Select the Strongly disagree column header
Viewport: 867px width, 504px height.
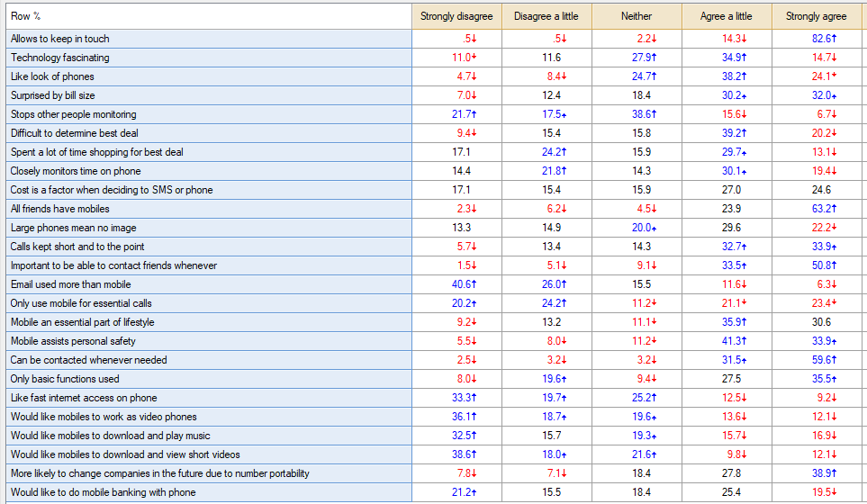tap(456, 16)
